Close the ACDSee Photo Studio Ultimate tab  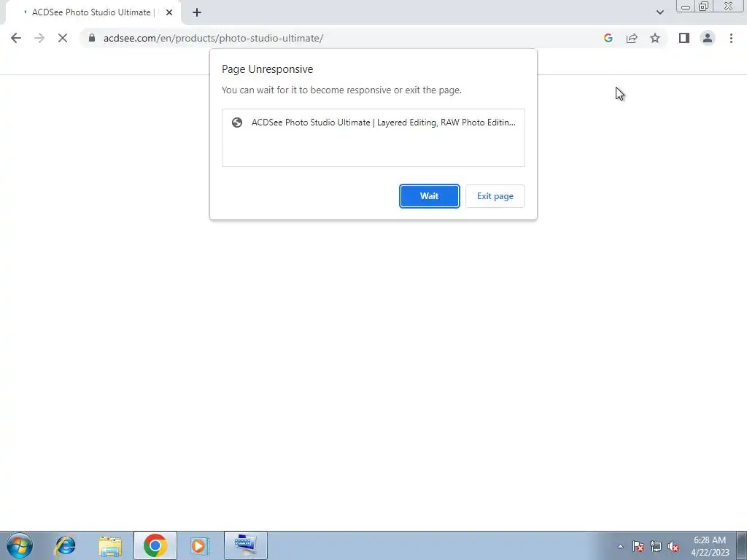[169, 12]
